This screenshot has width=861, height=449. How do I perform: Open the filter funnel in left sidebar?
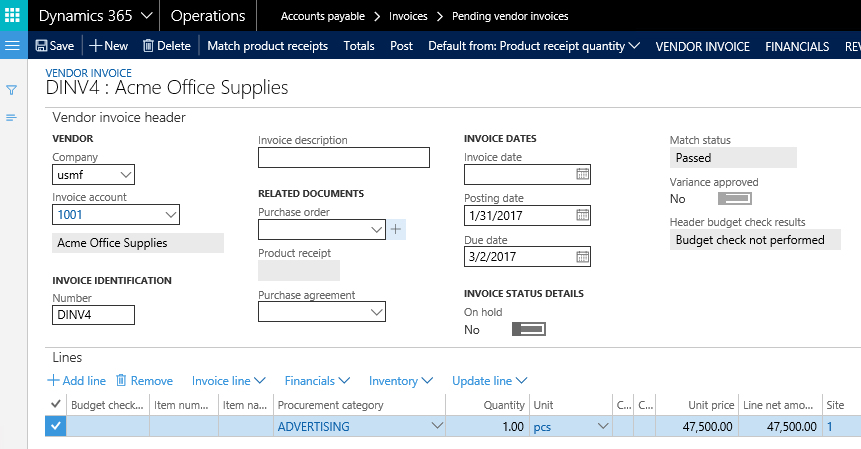pyautogui.click(x=12, y=90)
